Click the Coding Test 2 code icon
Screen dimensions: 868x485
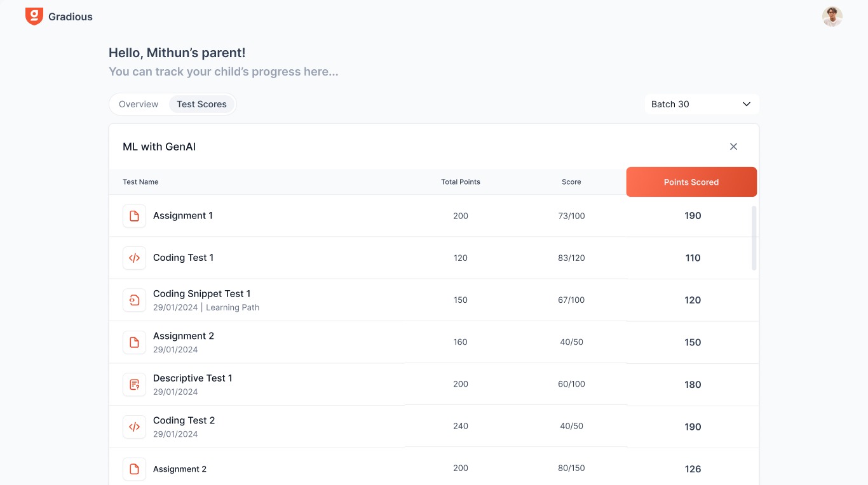click(x=134, y=427)
